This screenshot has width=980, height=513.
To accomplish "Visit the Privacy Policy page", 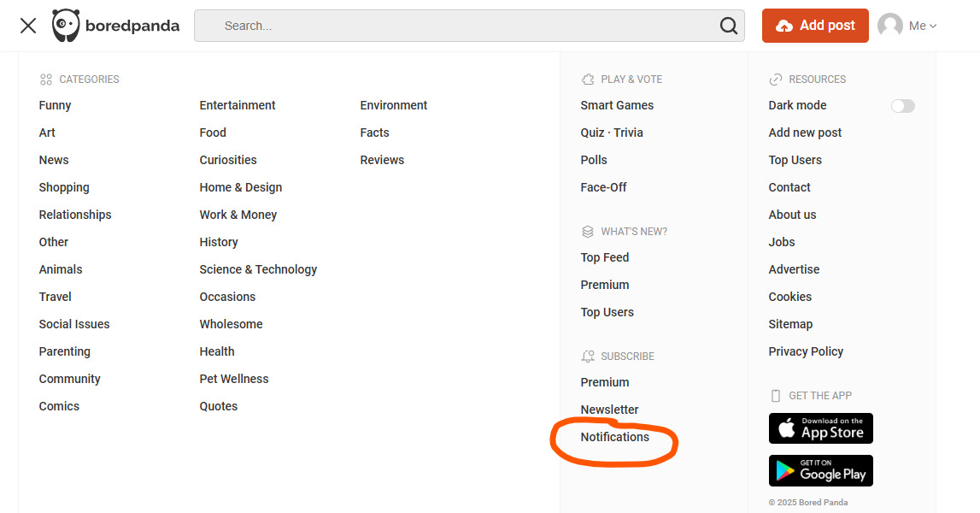I will click(x=806, y=351).
